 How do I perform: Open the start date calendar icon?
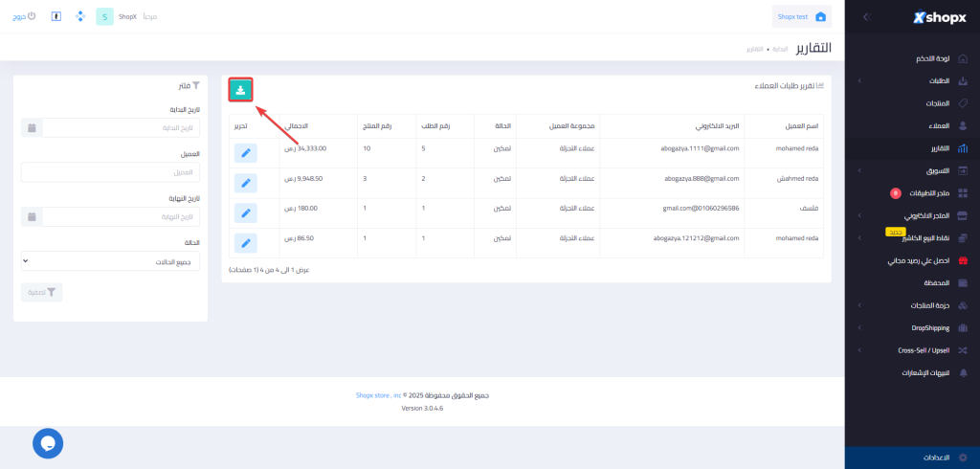[32, 127]
